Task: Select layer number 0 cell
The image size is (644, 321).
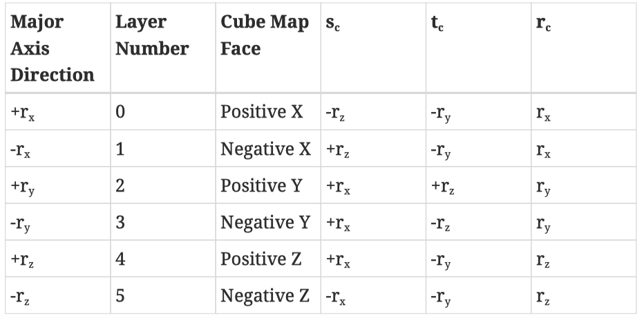Action: tap(120, 111)
